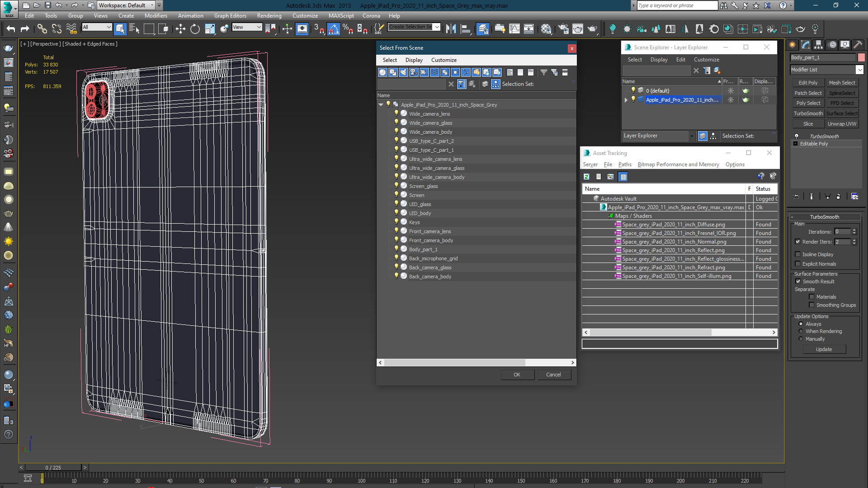The width and height of the screenshot is (868, 488).
Task: Activate the Select and Move tool
Action: (x=180, y=29)
